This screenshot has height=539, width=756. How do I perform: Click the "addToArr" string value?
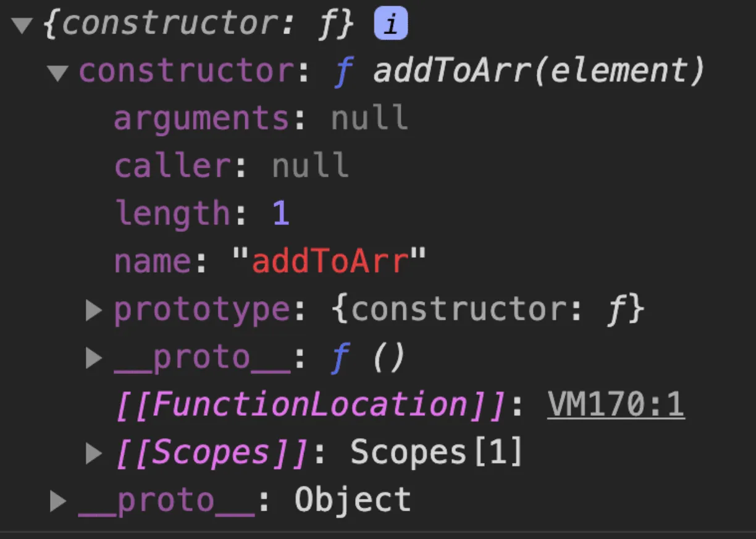click(330, 261)
